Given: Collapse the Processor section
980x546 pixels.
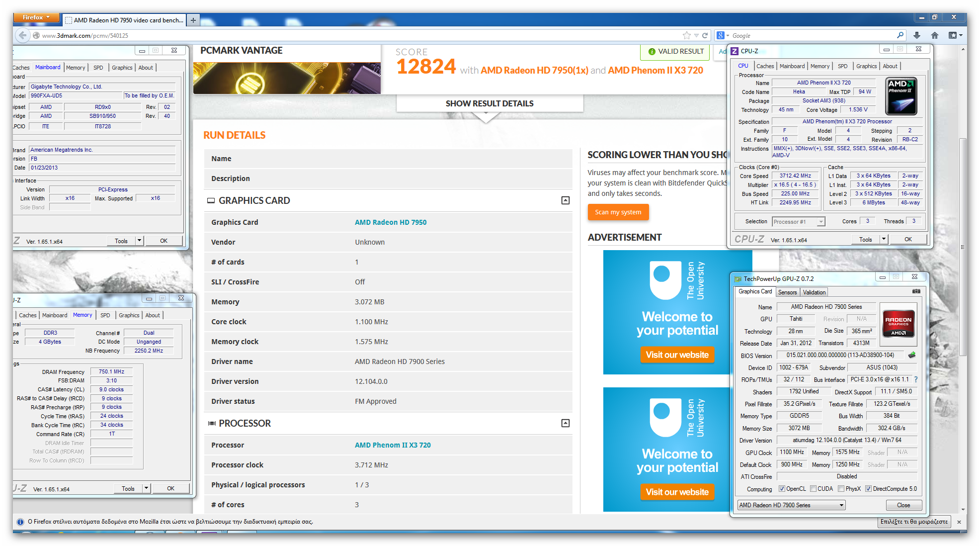Looking at the screenshot, I should click(x=565, y=423).
